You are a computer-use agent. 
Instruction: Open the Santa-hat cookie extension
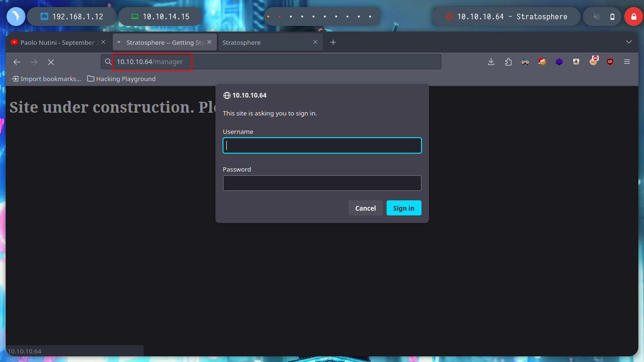[542, 62]
